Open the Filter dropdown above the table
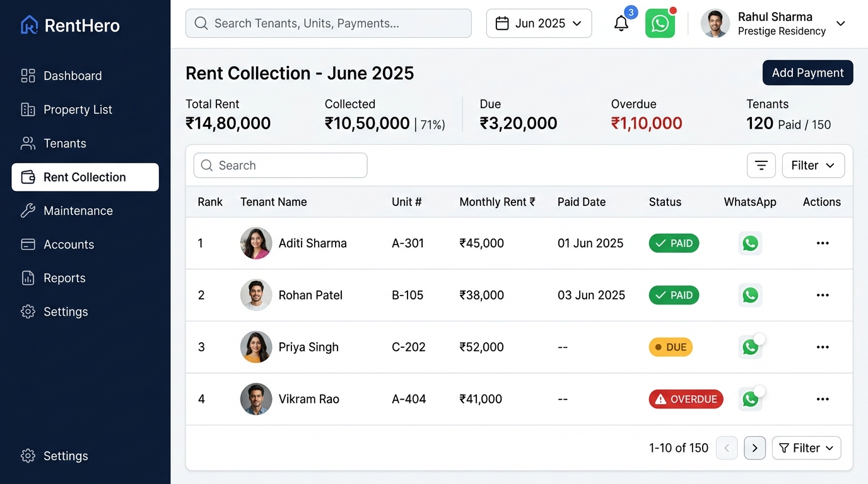The height and width of the screenshot is (484, 868). 813,165
